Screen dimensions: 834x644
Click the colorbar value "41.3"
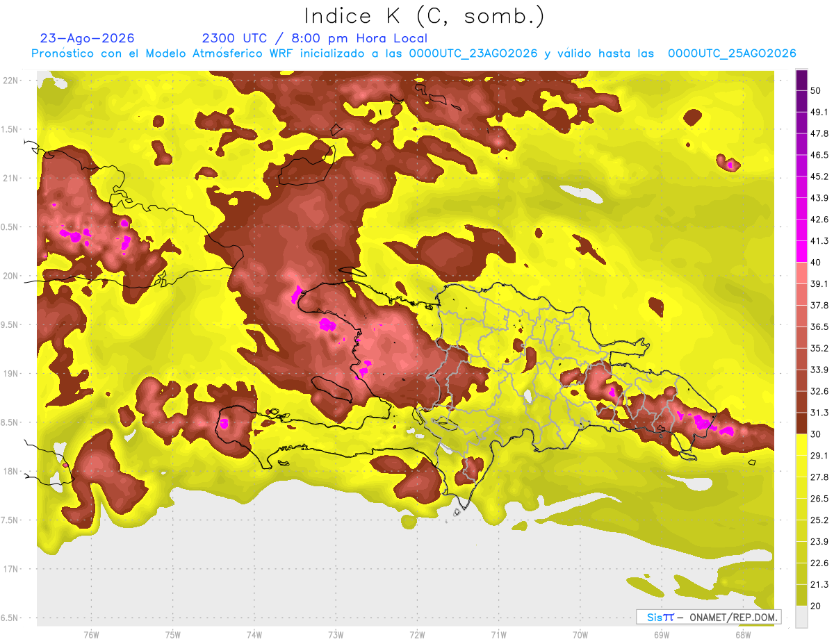(820, 241)
